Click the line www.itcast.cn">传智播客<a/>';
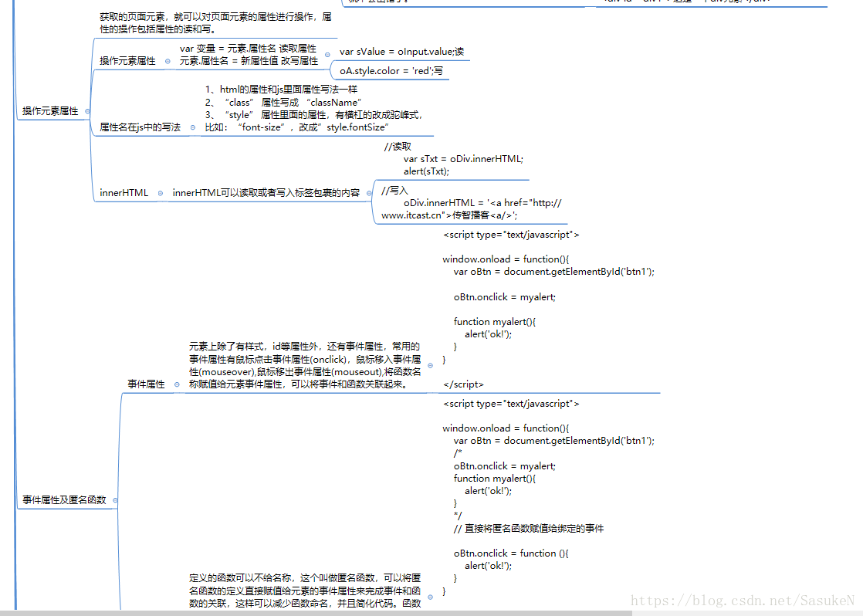The image size is (863, 616). pyautogui.click(x=449, y=215)
